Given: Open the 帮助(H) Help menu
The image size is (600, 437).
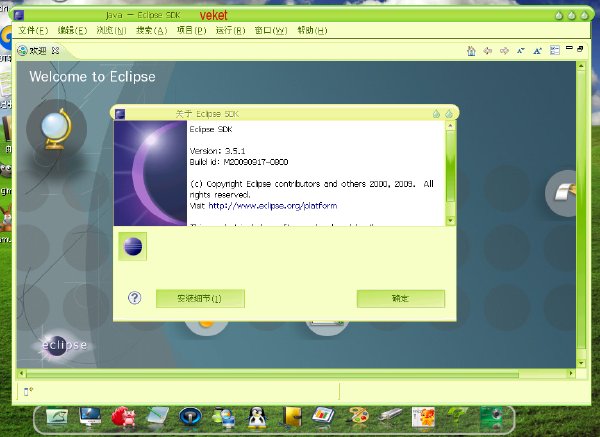Looking at the screenshot, I should pyautogui.click(x=312, y=31).
